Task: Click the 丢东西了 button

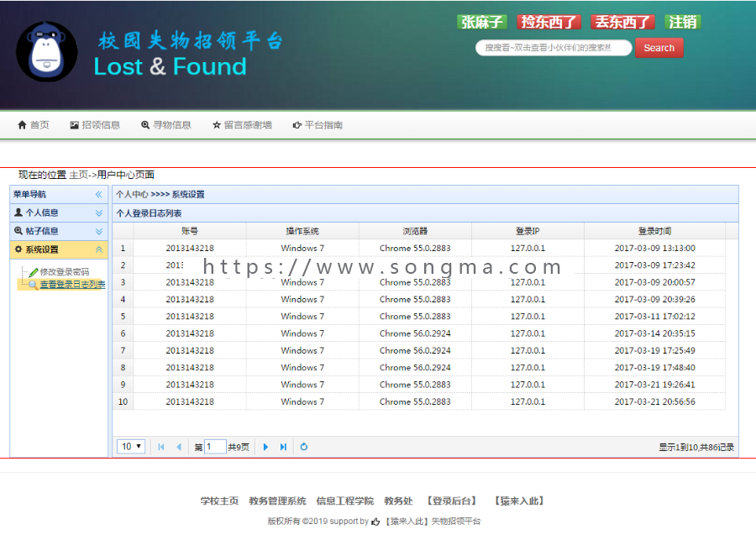Action: [622, 22]
